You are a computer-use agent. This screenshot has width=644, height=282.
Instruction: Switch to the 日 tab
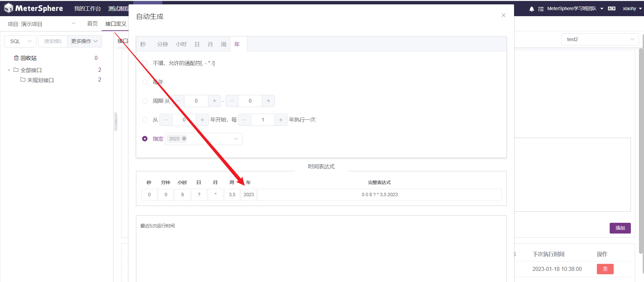coord(197,44)
